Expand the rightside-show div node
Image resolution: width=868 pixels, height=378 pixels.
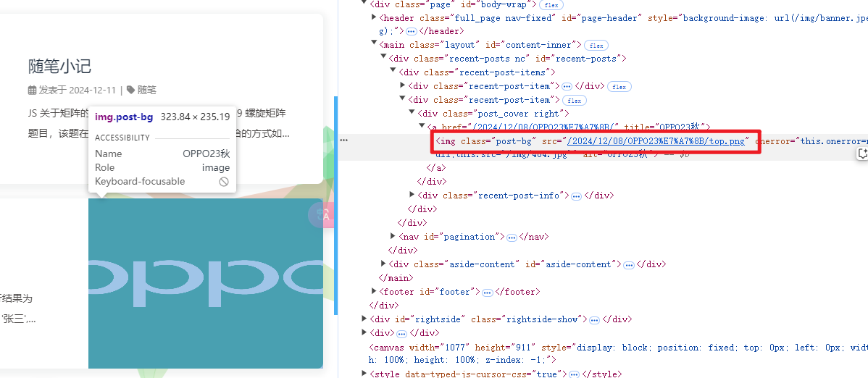[x=364, y=318]
